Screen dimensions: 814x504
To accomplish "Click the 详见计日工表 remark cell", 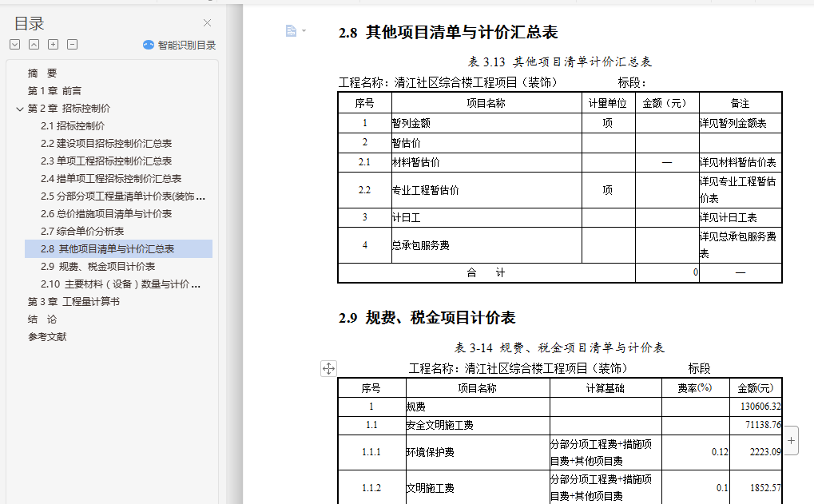I will [x=741, y=217].
